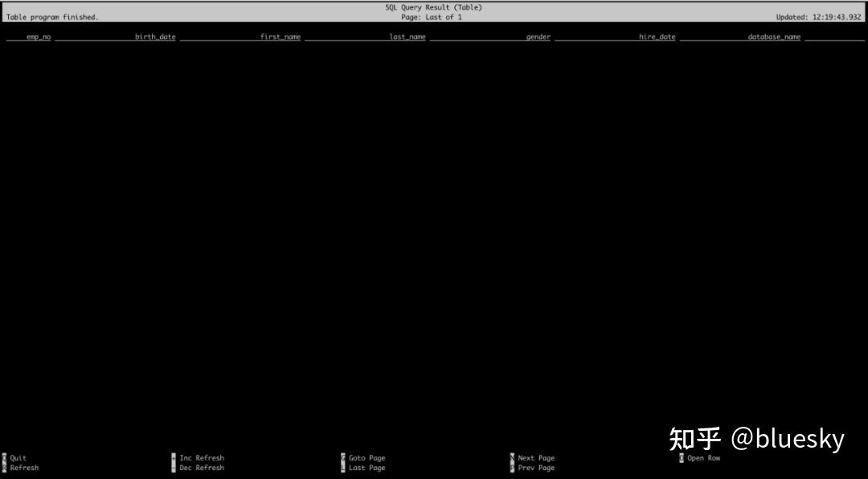Click the last_name column header
The image size is (868, 479).
407,36
